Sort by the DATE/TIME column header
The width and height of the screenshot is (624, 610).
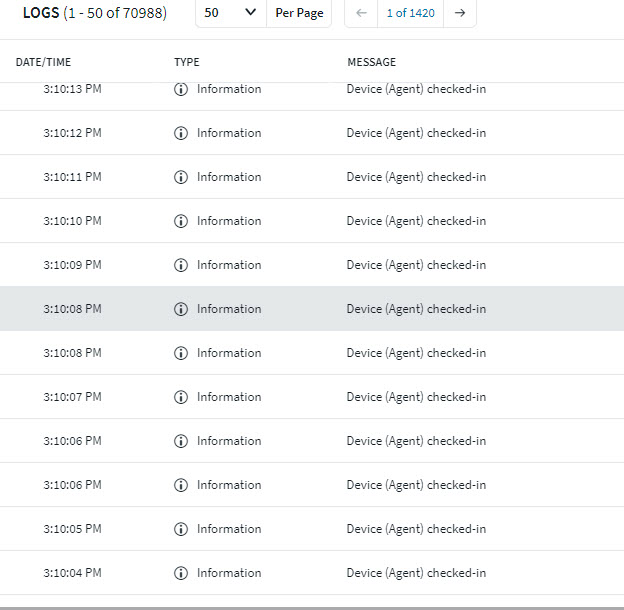(43, 62)
